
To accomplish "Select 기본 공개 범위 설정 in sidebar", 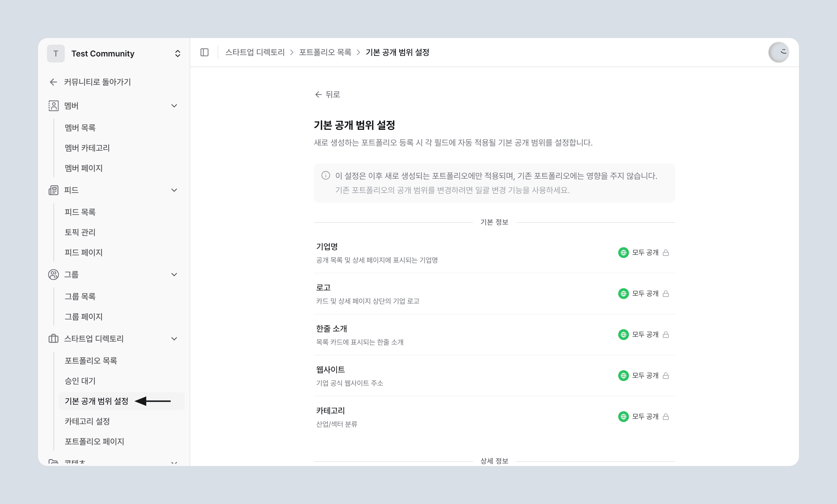I will [x=122, y=401].
